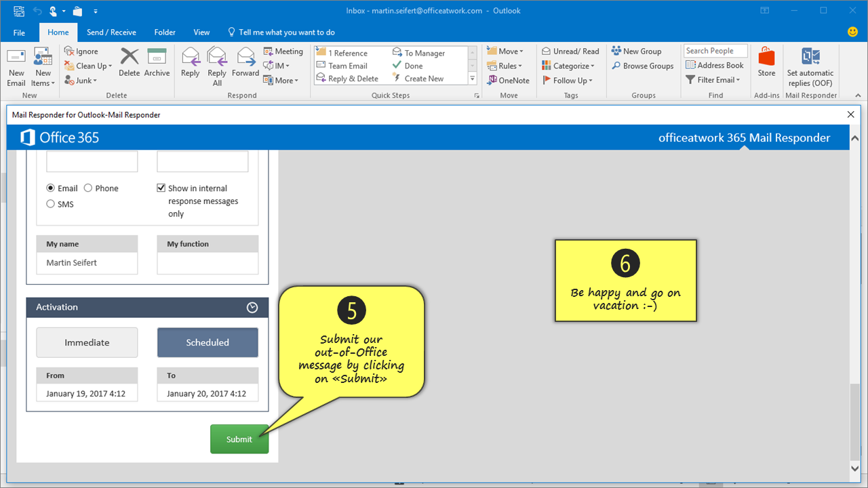Switch to the Send / Receive tab
The image size is (868, 488).
click(x=111, y=33)
